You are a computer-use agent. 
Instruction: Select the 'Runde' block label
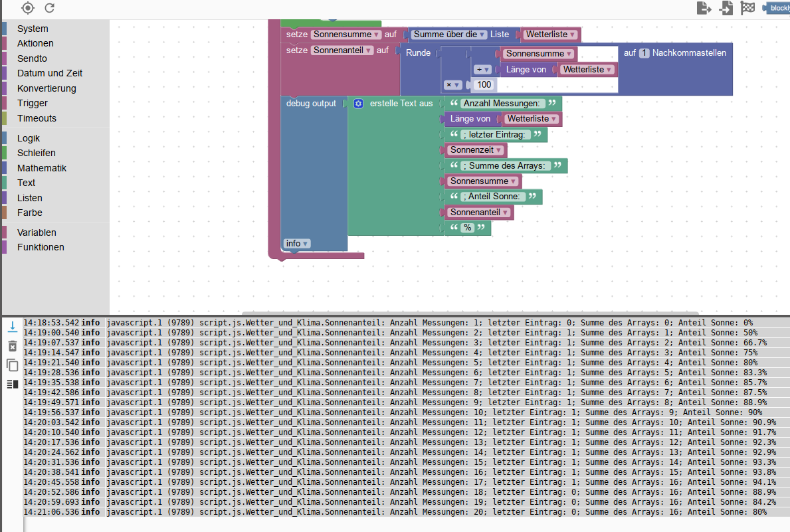(418, 53)
